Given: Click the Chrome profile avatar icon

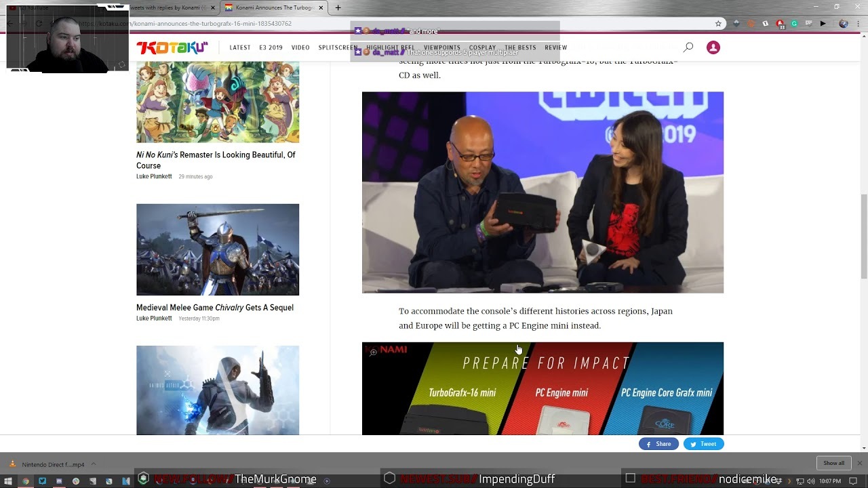Looking at the screenshot, I should [843, 24].
